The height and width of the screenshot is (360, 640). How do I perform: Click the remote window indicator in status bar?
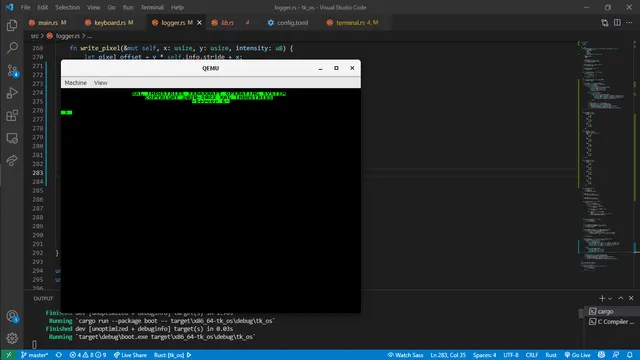pyautogui.click(x=8, y=355)
